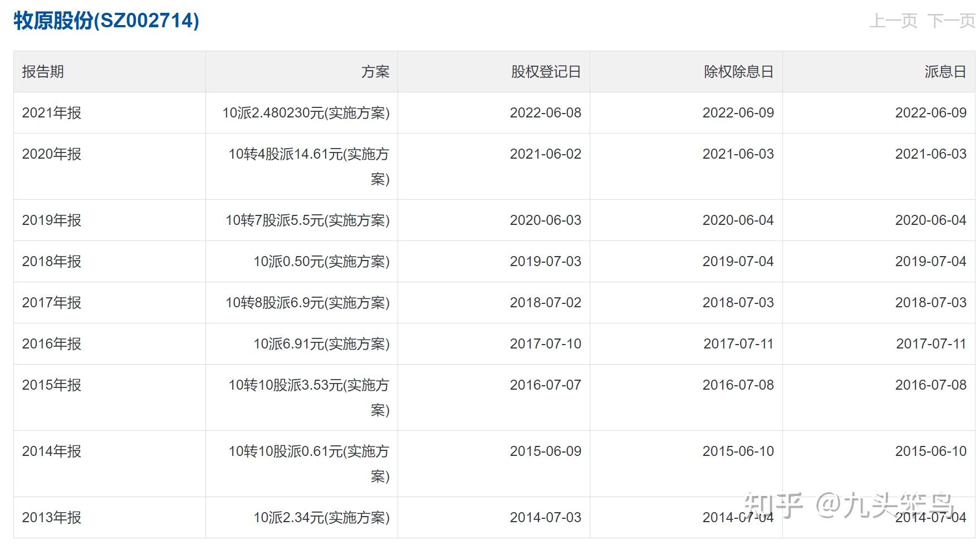Screen dimensions: 980x545
Task: Select registration date 2015-06-09
Action: pos(546,451)
